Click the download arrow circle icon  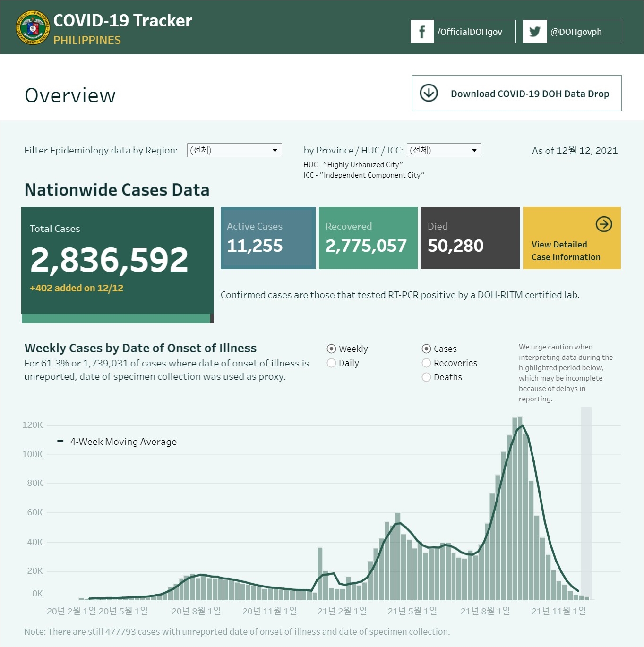click(x=429, y=93)
